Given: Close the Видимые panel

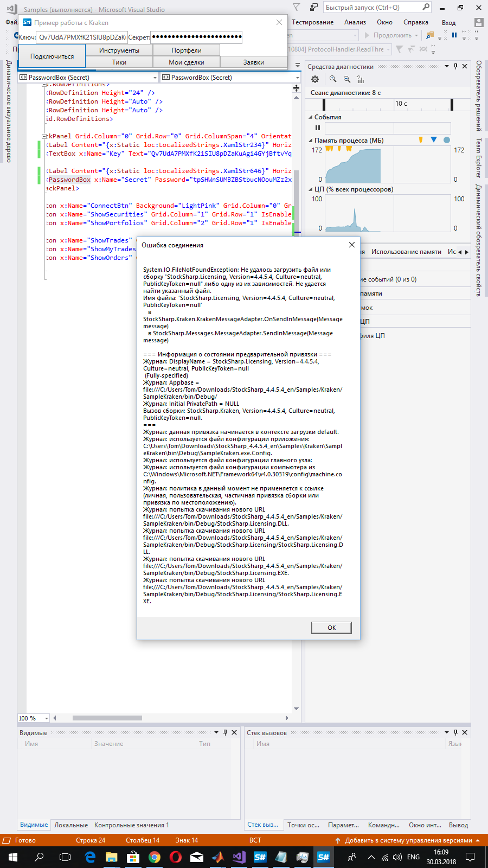Looking at the screenshot, I should pos(234,732).
